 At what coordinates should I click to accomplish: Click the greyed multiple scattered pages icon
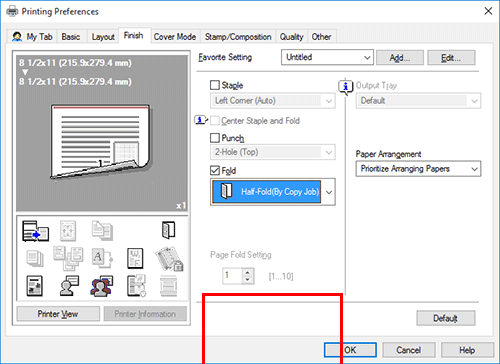[x=68, y=258]
